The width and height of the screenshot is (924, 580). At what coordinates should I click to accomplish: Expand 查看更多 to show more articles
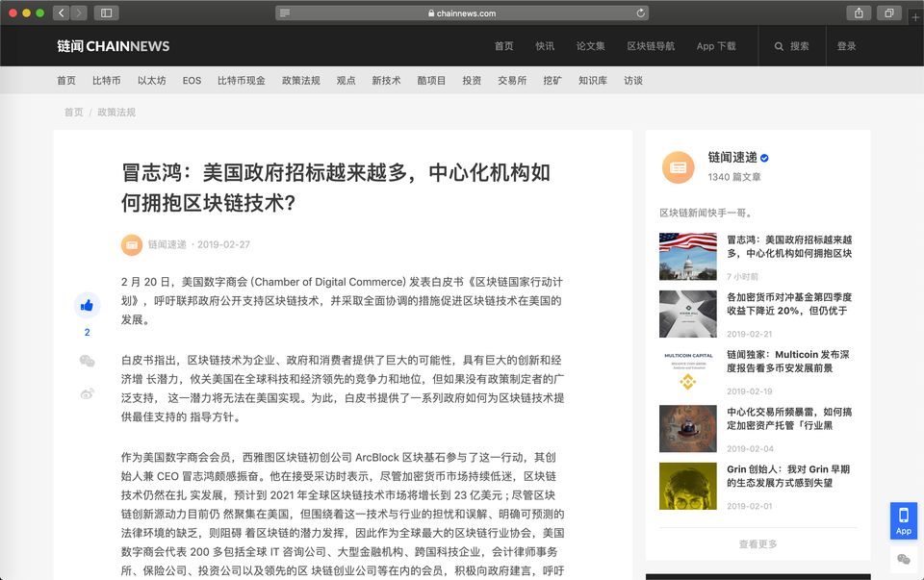(x=757, y=544)
